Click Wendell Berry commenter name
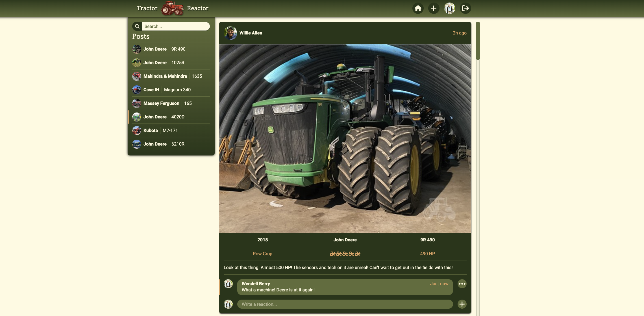 click(x=256, y=283)
